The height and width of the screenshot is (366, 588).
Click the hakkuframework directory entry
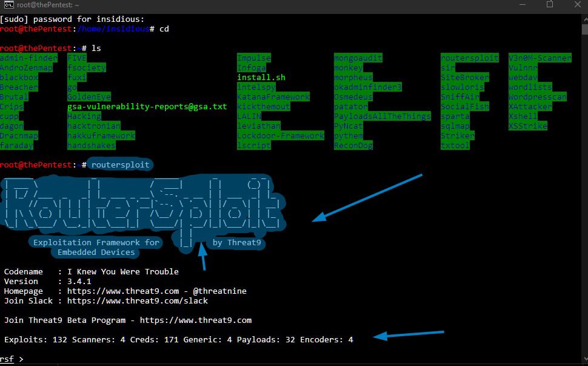(x=101, y=136)
